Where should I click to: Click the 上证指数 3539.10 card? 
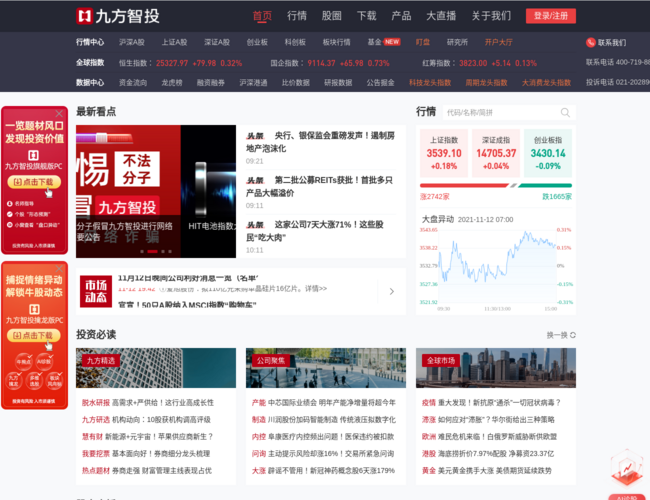point(444,153)
